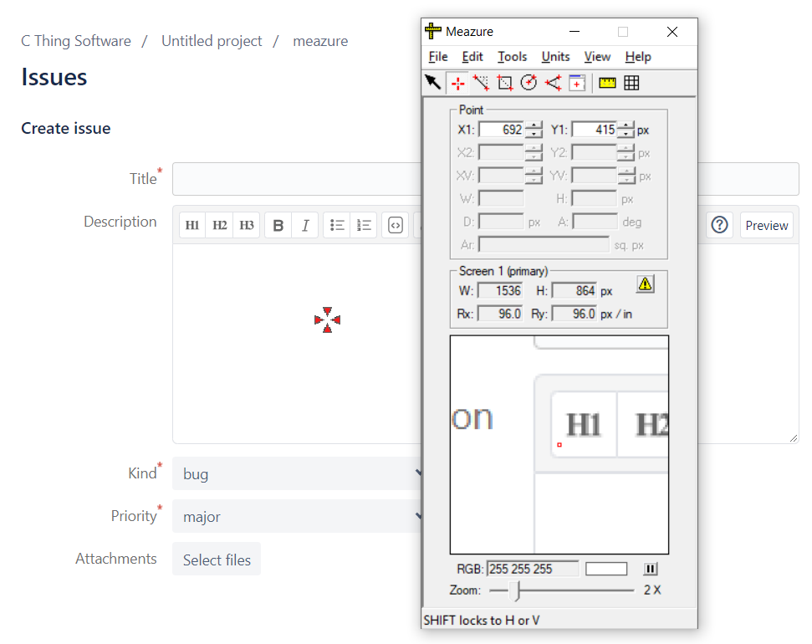Minimize the Meazure window

pyautogui.click(x=575, y=32)
